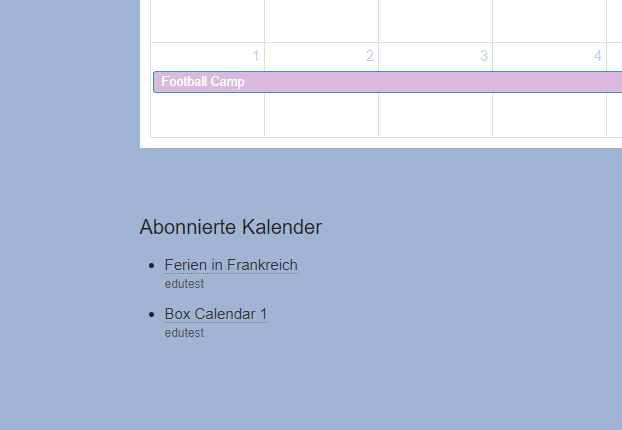Click edutest under Box Calendar 1
Screen dimensions: 622x430
184,333
